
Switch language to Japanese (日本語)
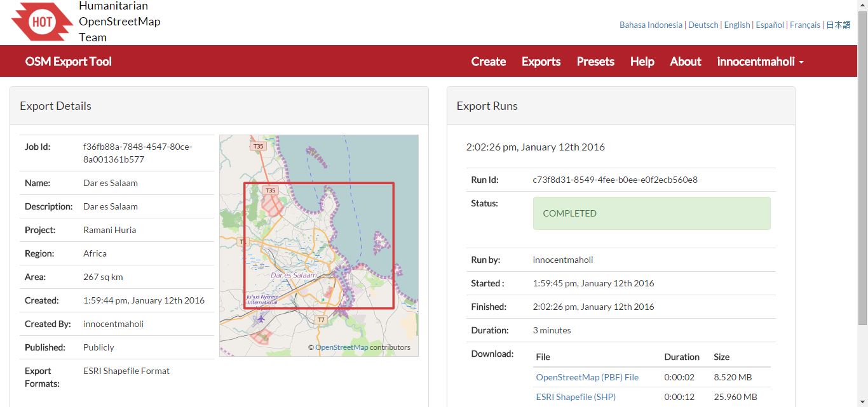[x=838, y=25]
